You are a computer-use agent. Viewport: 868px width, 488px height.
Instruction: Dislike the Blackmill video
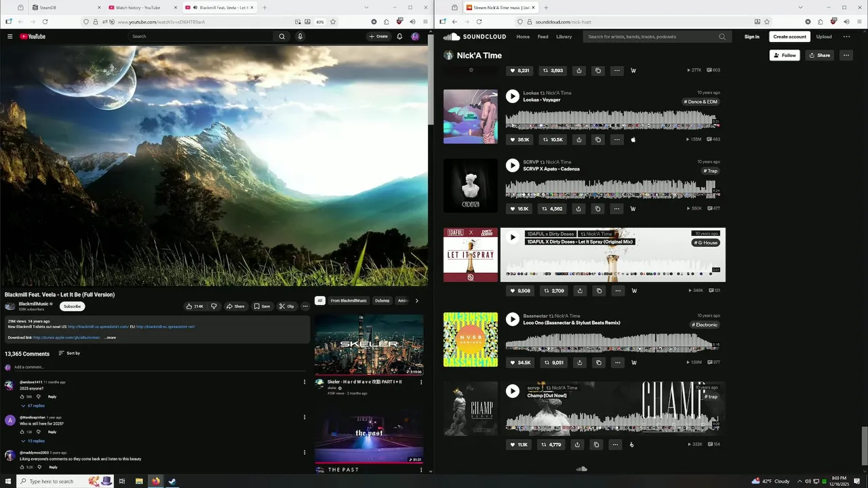(214, 306)
